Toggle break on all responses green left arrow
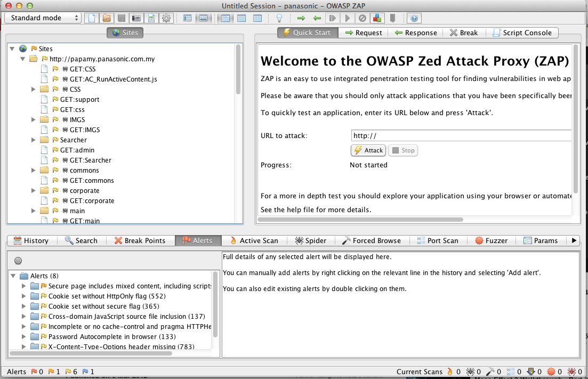The image size is (588, 379). [317, 18]
